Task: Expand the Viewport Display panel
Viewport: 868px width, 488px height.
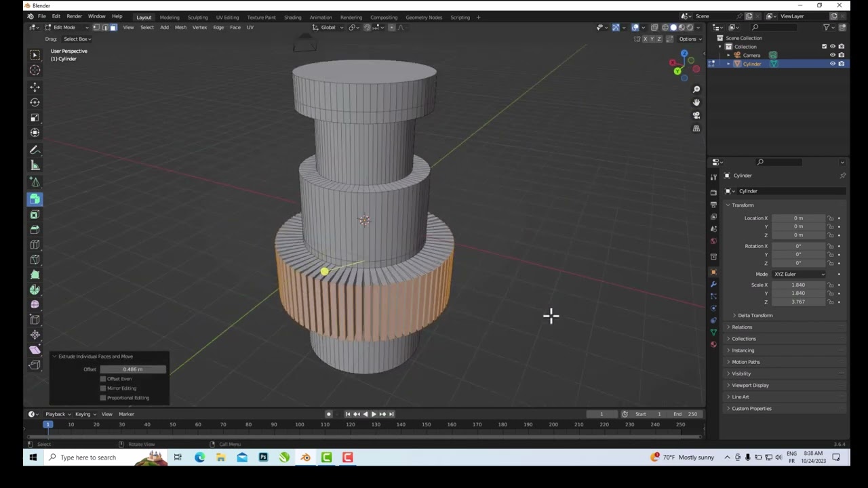Action: (x=750, y=385)
